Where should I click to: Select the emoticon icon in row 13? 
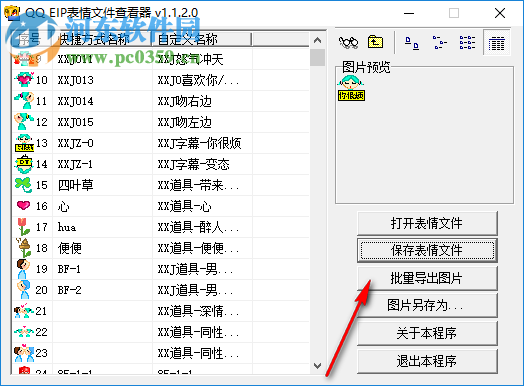24,143
